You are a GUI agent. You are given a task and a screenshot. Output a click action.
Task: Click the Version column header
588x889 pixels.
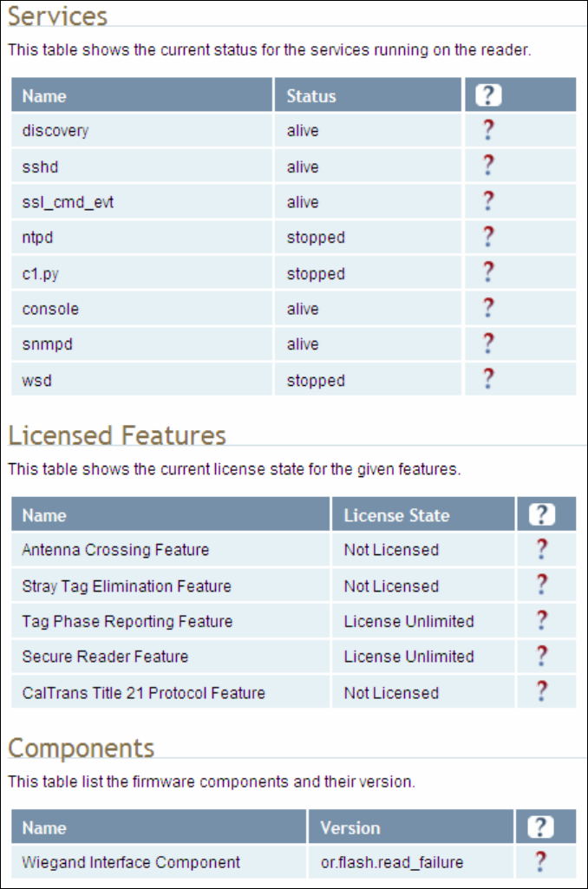pyautogui.click(x=411, y=827)
